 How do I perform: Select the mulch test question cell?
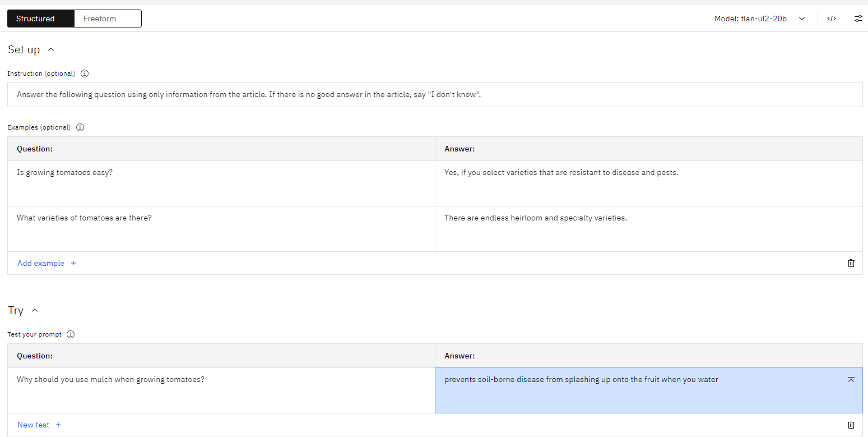coord(221,390)
